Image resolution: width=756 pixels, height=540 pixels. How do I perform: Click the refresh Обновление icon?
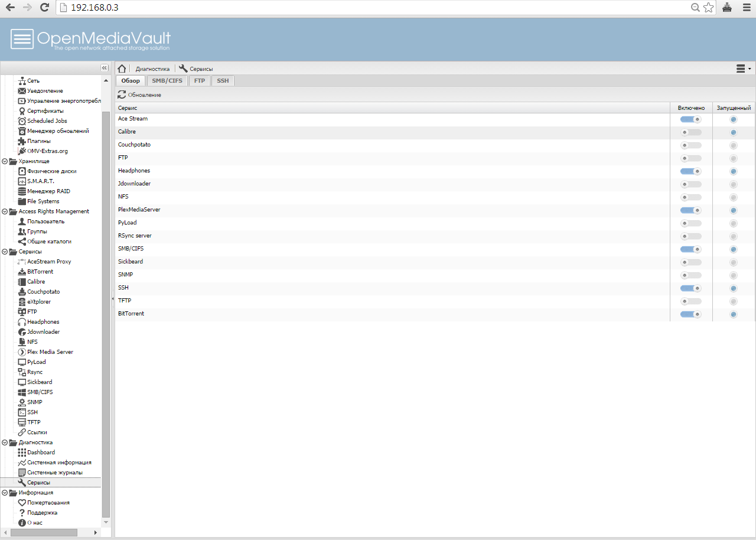pyautogui.click(x=122, y=95)
